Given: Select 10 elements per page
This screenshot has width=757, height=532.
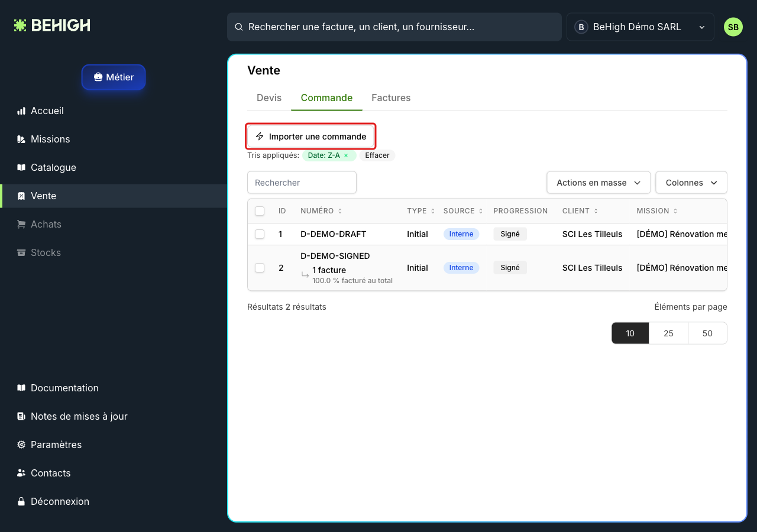Looking at the screenshot, I should coord(630,333).
